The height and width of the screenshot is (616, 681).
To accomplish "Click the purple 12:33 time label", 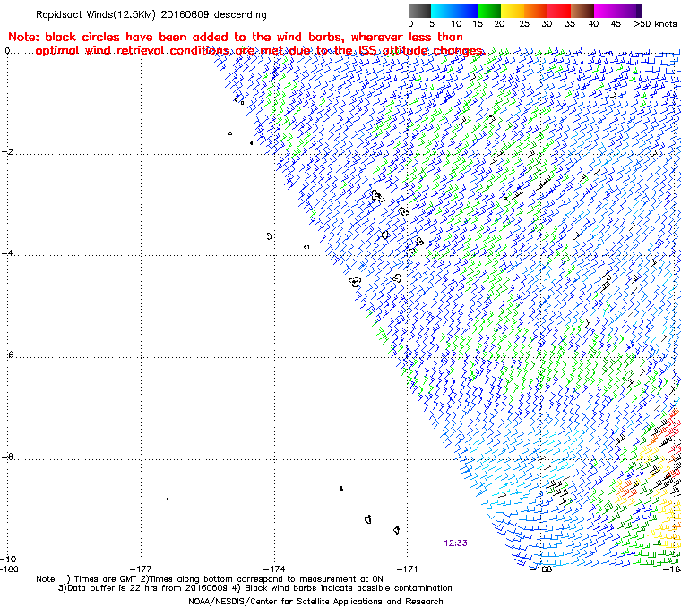I will [x=455, y=543].
